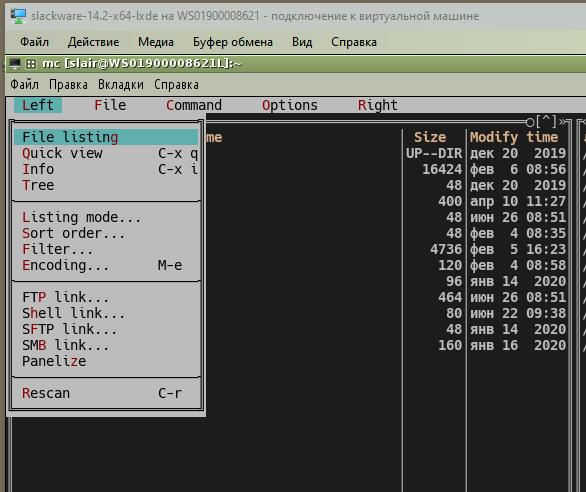Click modify time июн 26 08:51 of size 48 row
Viewport: 586px width, 492px height.
518,217
